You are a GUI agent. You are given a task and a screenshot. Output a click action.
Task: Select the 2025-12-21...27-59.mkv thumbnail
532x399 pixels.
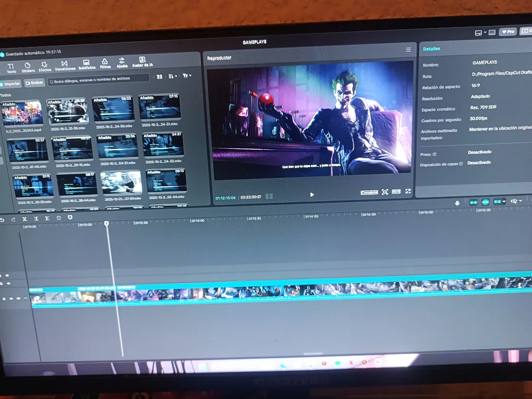tap(121, 182)
